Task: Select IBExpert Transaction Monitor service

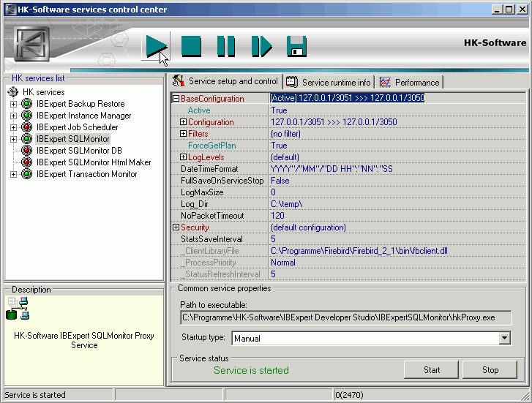Action: coord(87,174)
